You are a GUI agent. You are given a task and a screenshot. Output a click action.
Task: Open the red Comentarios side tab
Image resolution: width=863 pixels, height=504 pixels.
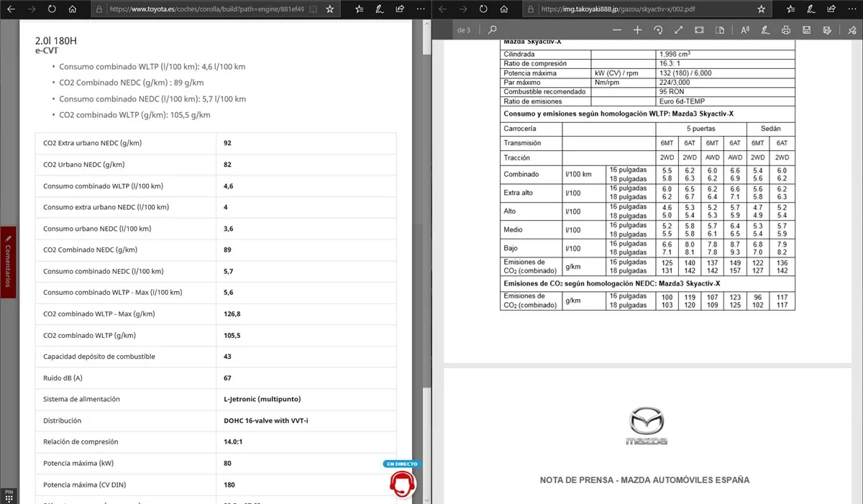tap(8, 257)
